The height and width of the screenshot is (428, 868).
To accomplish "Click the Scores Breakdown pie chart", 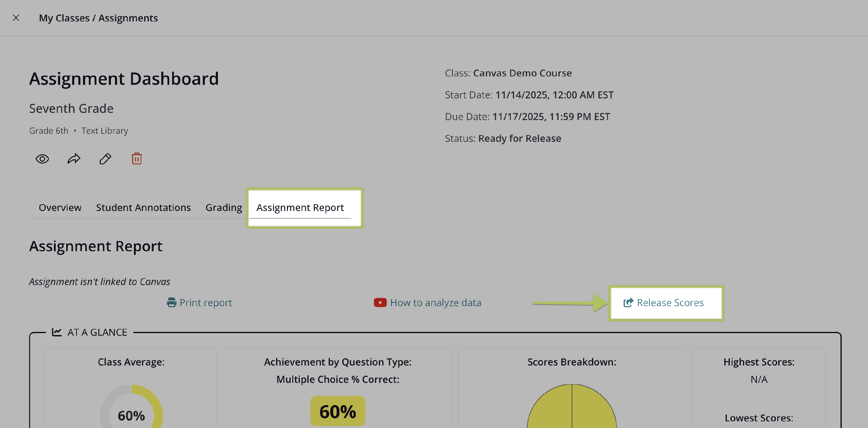I will (572, 406).
